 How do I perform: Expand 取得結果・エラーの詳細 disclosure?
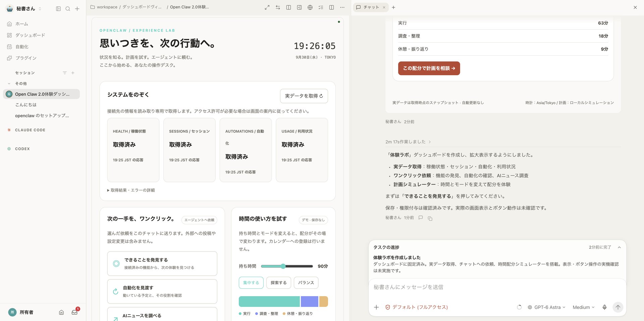[131, 190]
